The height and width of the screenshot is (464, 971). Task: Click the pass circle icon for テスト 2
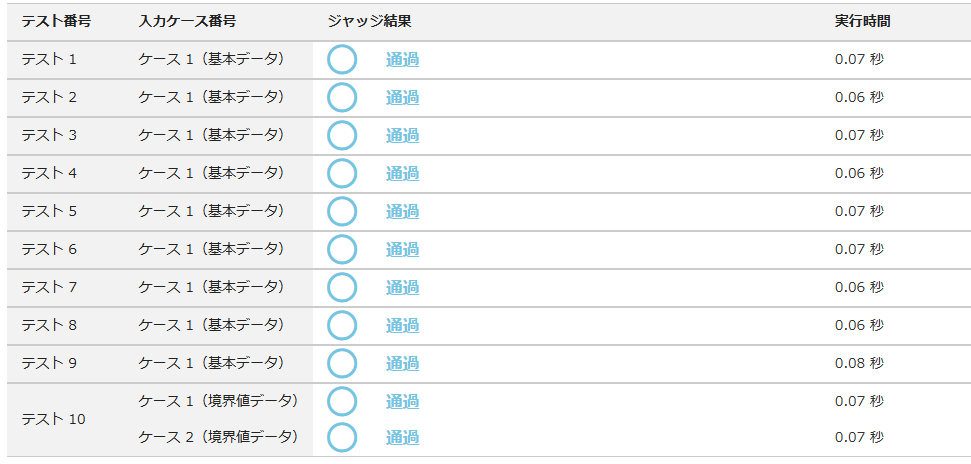click(x=342, y=98)
